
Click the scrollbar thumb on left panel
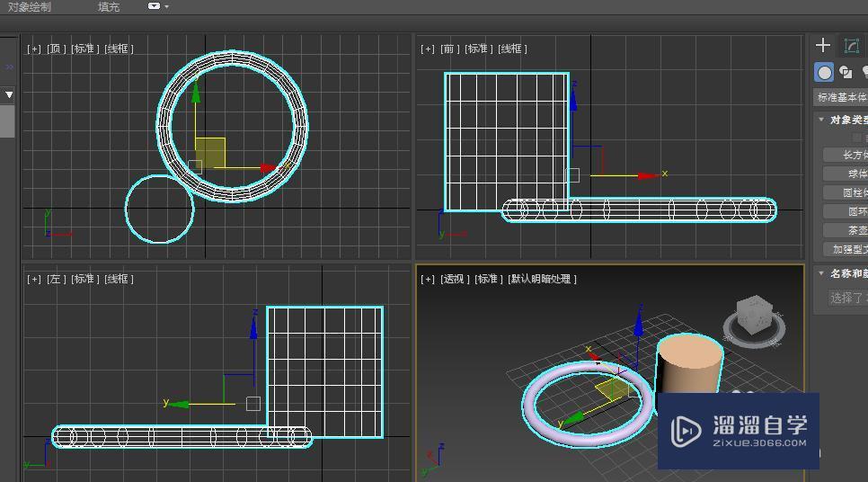7,121
